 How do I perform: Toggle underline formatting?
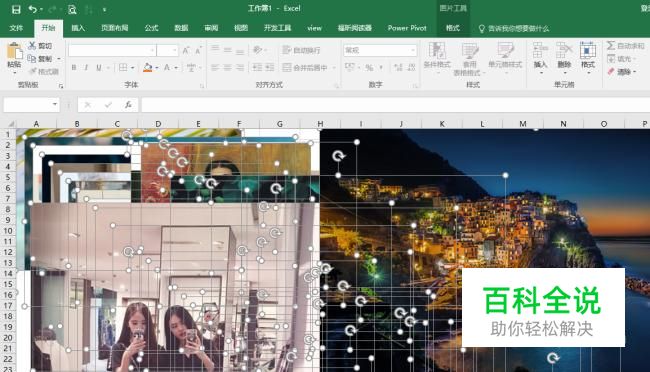coord(99,67)
